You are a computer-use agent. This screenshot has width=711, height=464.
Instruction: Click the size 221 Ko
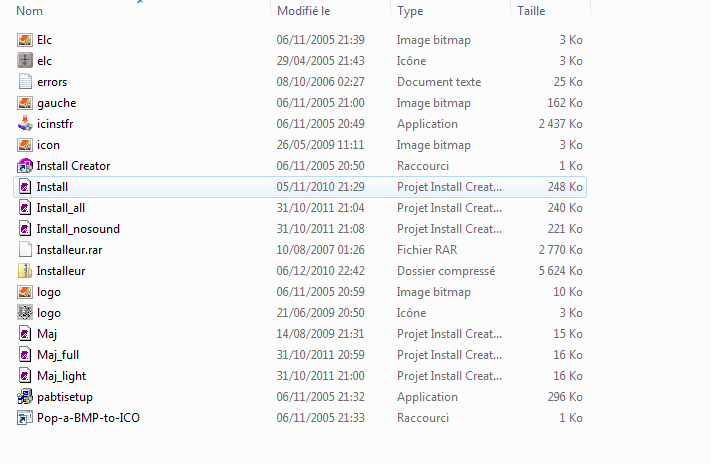565,229
